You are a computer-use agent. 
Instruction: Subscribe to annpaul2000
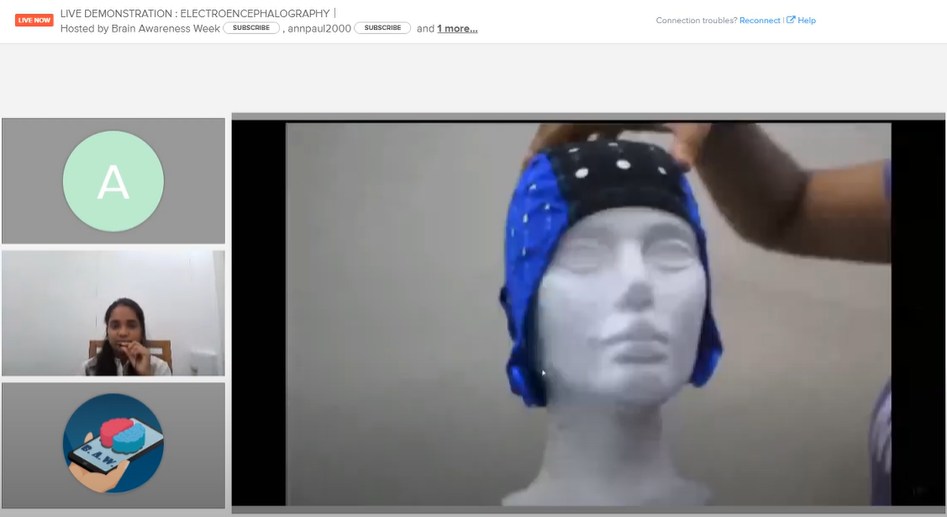382,28
